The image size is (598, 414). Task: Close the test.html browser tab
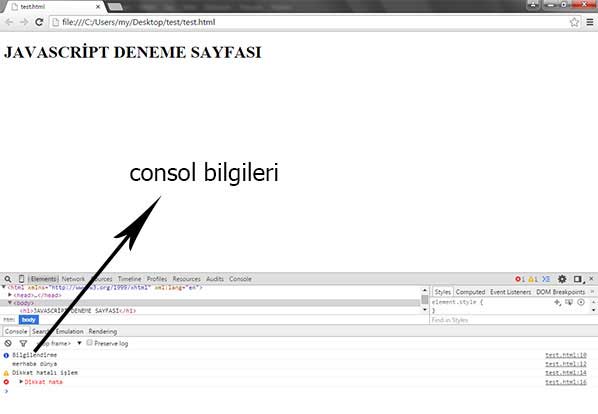[98, 6]
